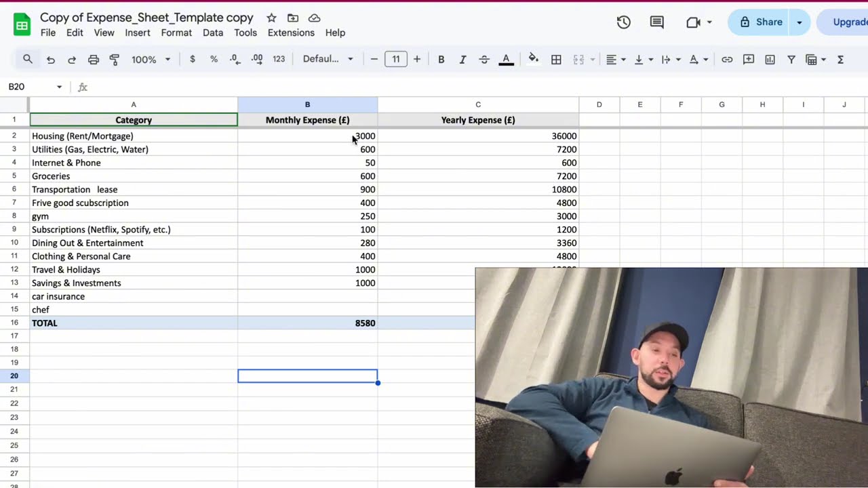Open the File menu

(x=48, y=33)
